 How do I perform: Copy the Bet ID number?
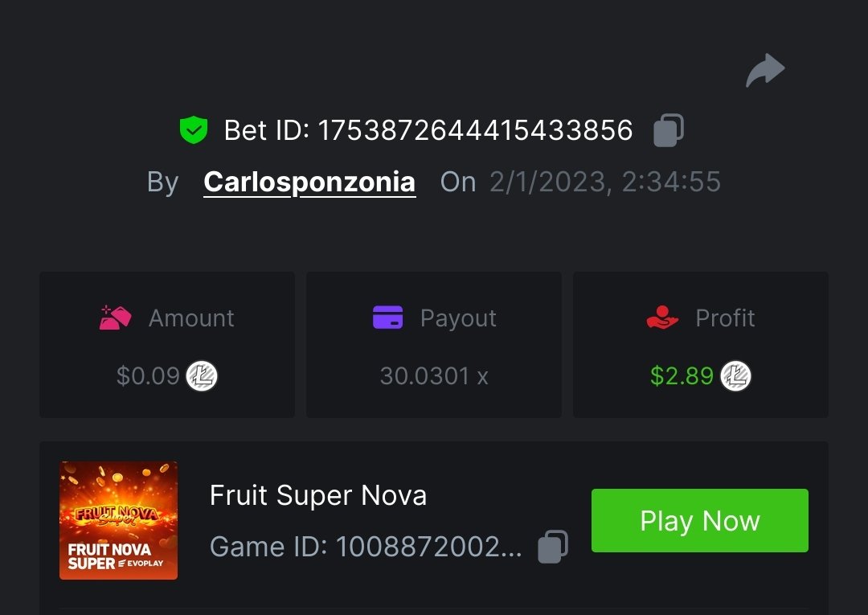(668, 130)
